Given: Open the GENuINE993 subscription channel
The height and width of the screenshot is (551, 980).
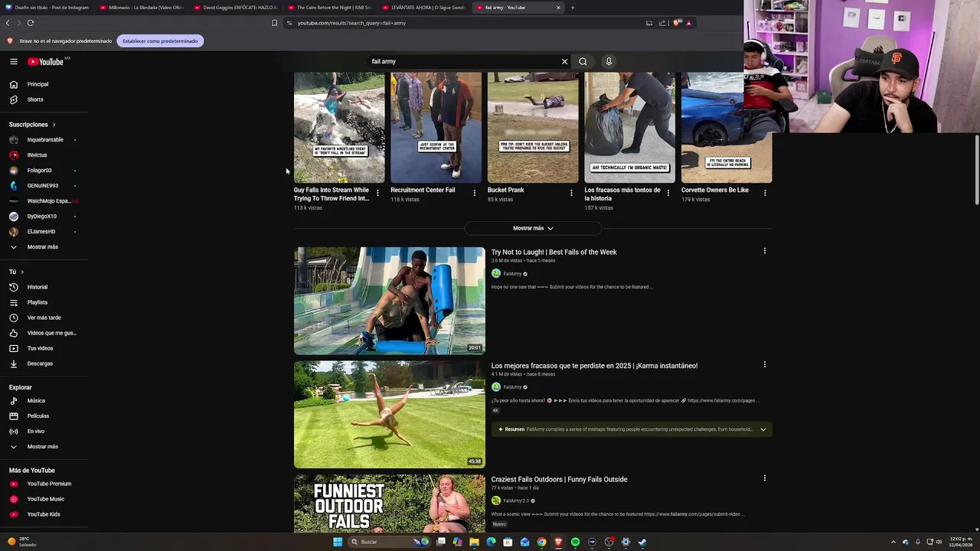Looking at the screenshot, I should point(44,186).
